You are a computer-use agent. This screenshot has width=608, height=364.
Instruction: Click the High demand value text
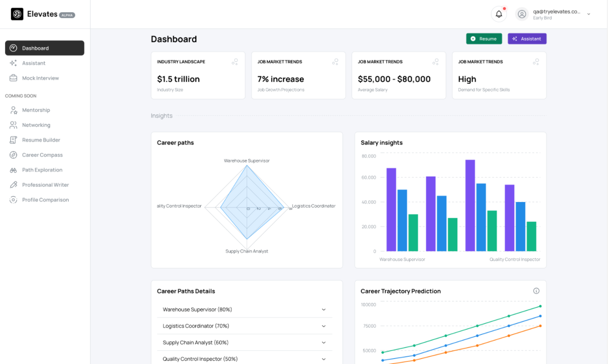pos(467,79)
